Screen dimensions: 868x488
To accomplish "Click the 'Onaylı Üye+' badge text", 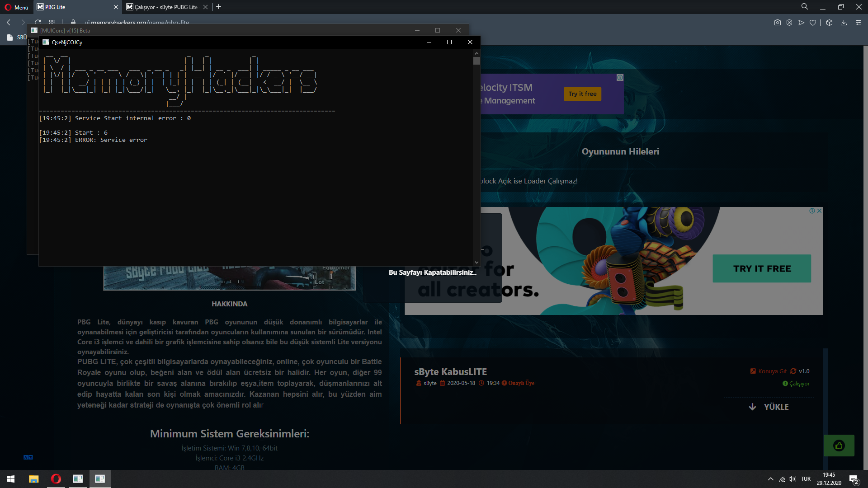I will pos(523,383).
